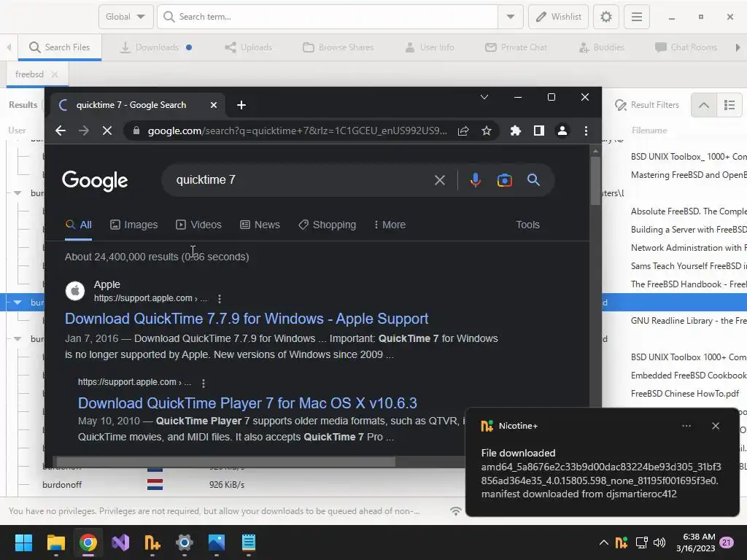Select 'Embedded FreeBSD Cookbook' result
Image resolution: width=747 pixels, height=560 pixels.
tap(689, 376)
